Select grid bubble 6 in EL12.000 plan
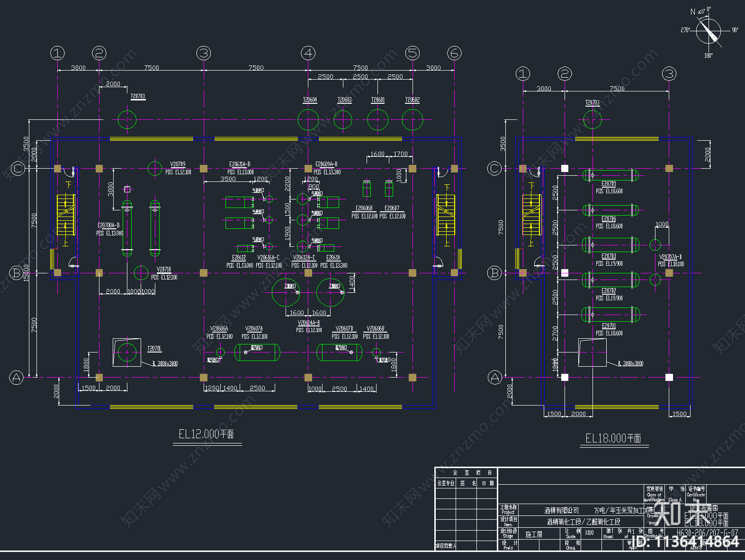The image size is (745, 560). click(454, 53)
